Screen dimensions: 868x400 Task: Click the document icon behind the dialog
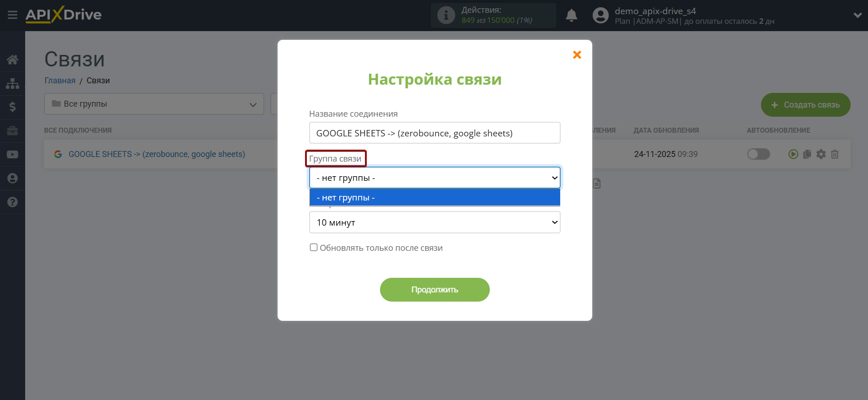[597, 184]
